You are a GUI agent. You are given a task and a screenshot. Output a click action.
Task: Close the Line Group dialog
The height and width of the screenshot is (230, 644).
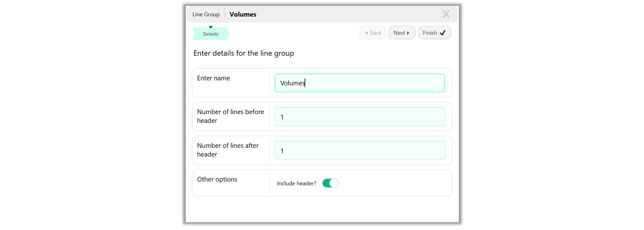[x=446, y=14]
